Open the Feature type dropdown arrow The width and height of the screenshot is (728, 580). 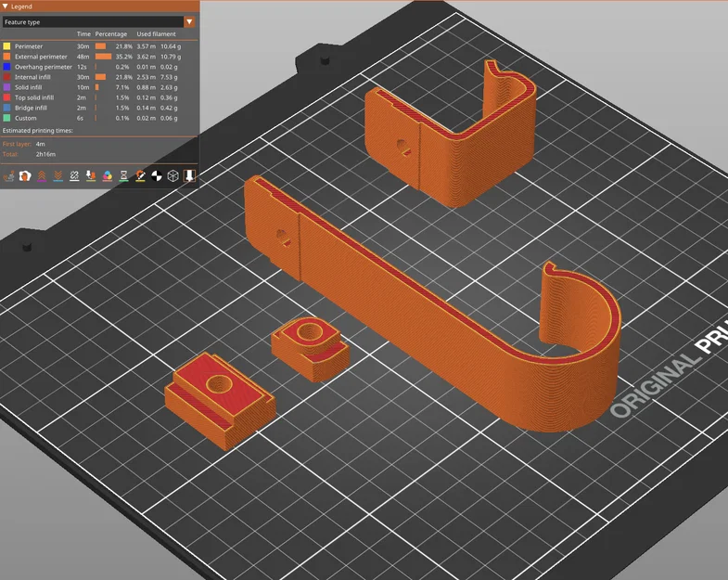point(189,22)
